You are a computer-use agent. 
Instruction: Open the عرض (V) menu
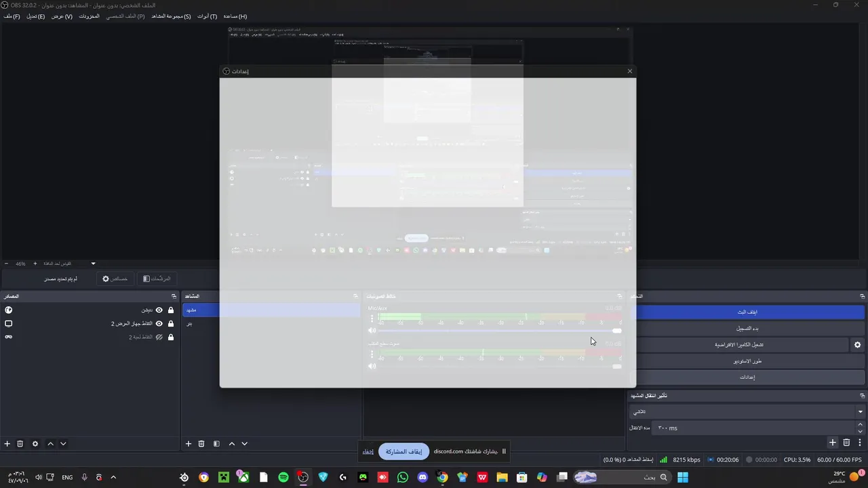pos(62,16)
